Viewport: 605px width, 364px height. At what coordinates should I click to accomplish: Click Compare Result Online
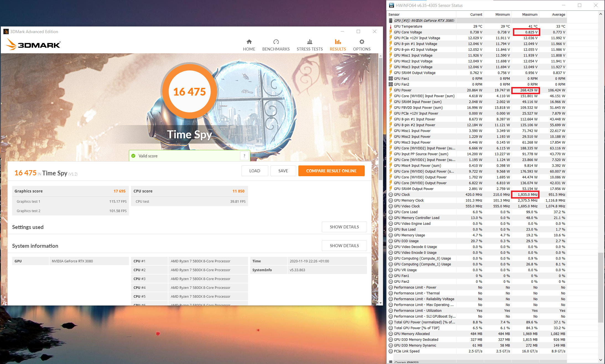click(x=331, y=171)
